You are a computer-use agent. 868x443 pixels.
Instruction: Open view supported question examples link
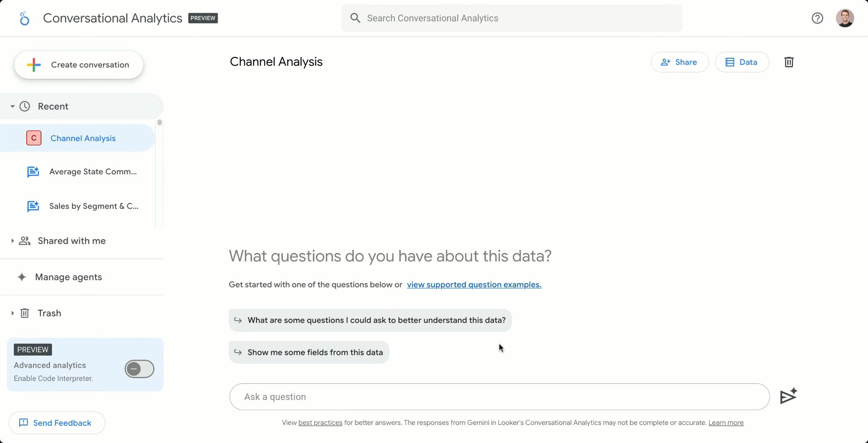pos(474,284)
